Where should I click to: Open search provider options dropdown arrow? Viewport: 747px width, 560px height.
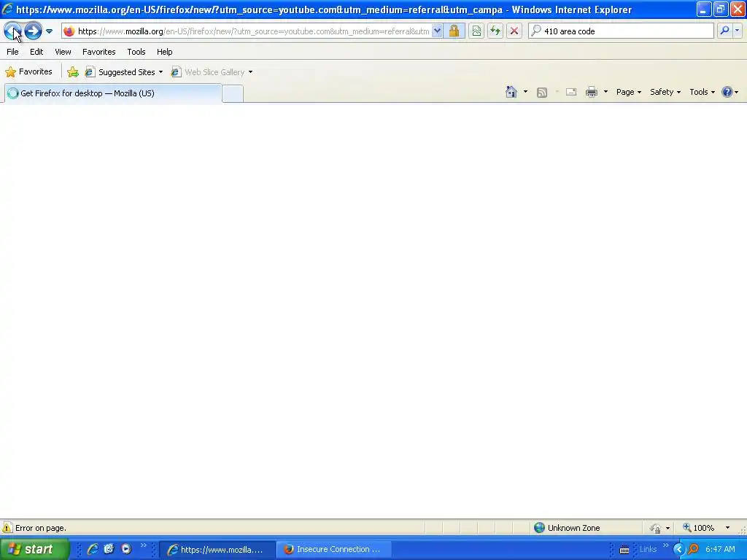click(x=737, y=31)
